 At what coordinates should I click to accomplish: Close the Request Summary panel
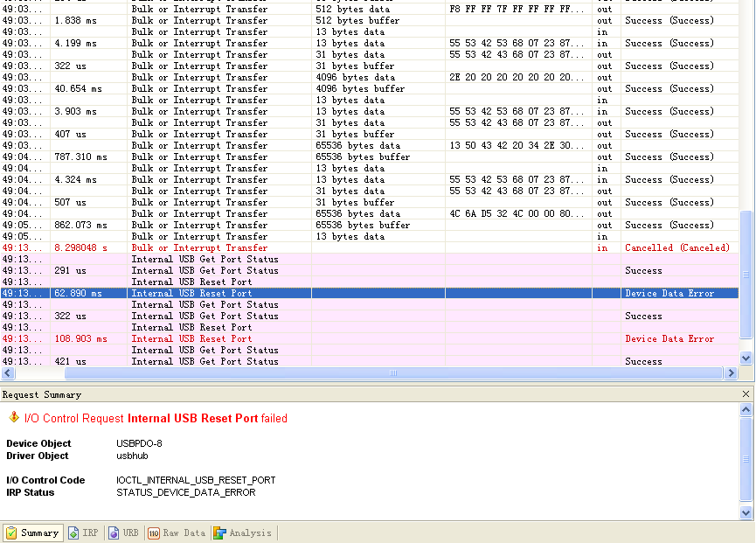[746, 394]
